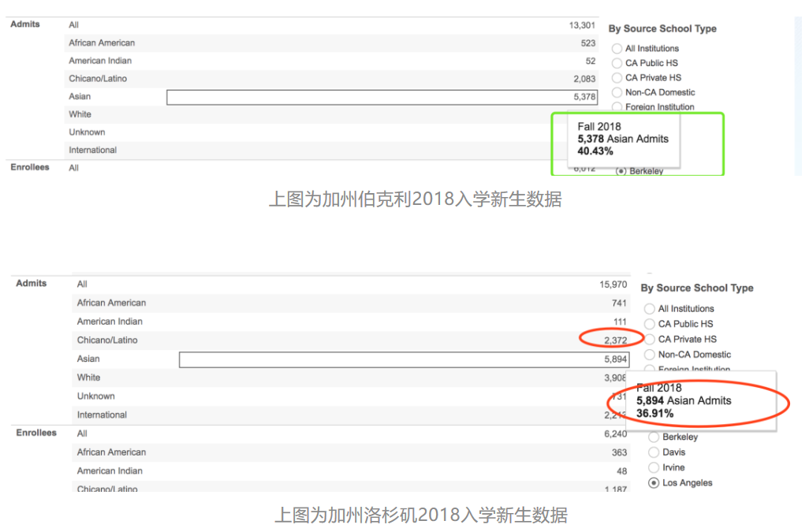Select Berkeley radio button in lower chart
Screen dimensions: 809x532
pos(654,437)
